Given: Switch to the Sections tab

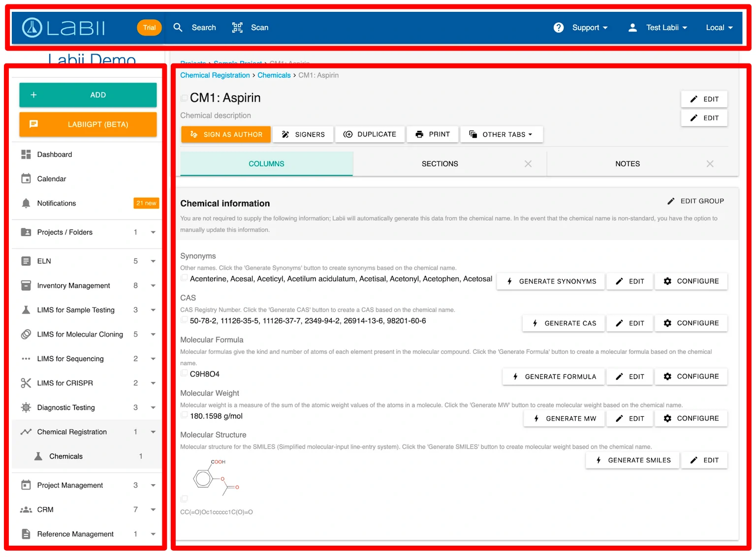Looking at the screenshot, I should (440, 164).
